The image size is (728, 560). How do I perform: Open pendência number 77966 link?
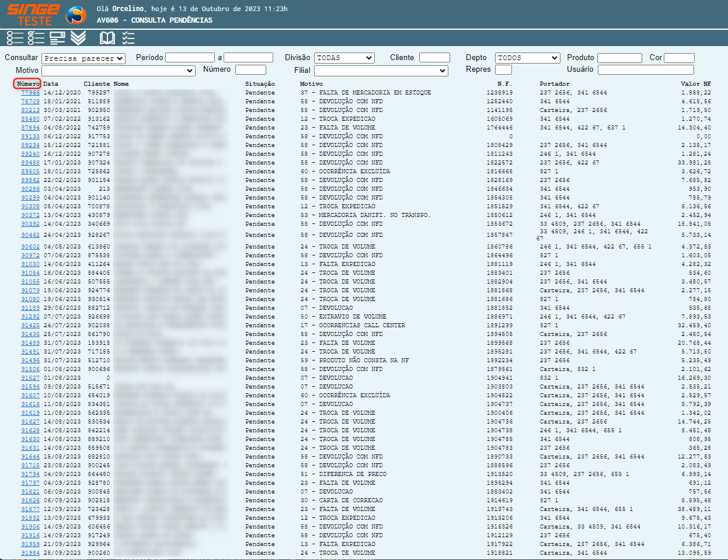30,93
